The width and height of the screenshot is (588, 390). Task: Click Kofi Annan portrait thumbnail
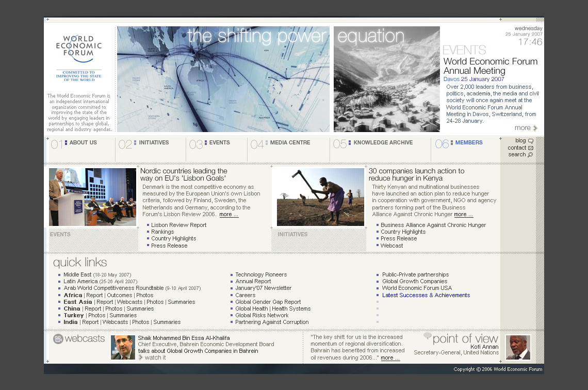[518, 348]
